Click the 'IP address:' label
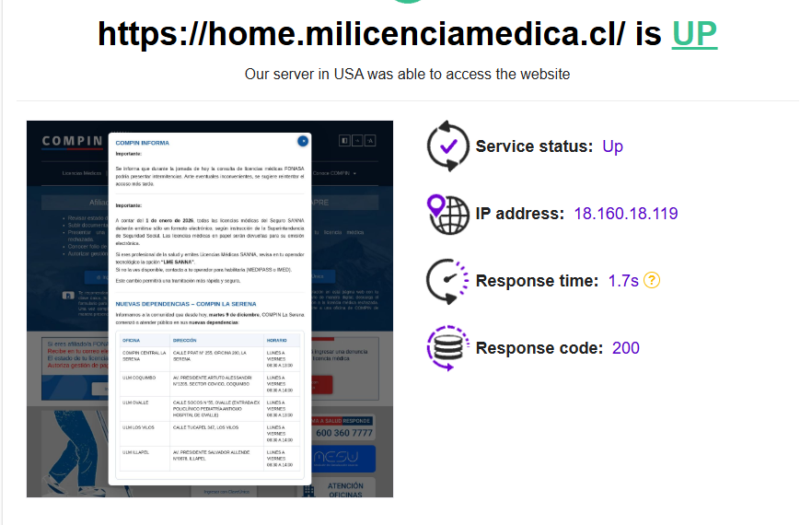 click(x=519, y=214)
